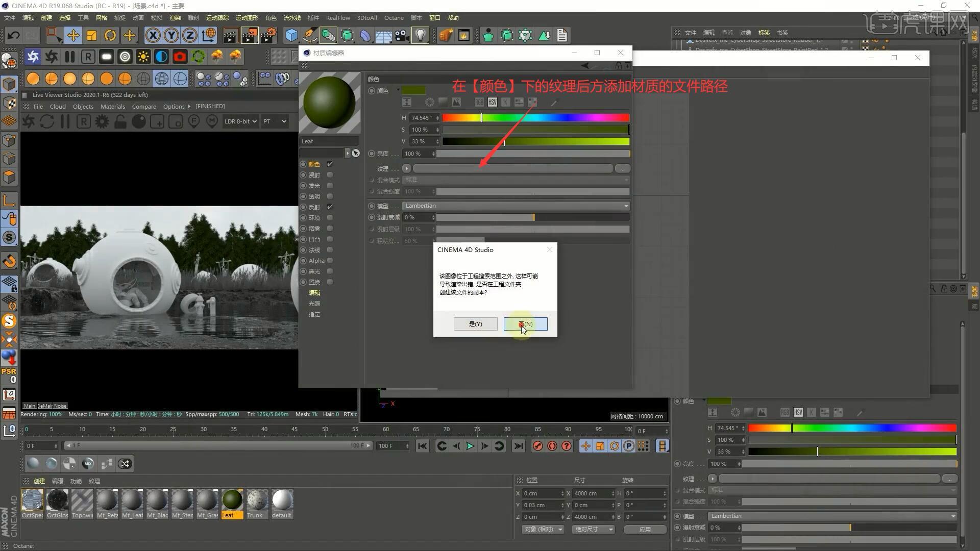This screenshot has width=980, height=551.
Task: Switch to RGB color mode in material editor
Action: tap(479, 102)
